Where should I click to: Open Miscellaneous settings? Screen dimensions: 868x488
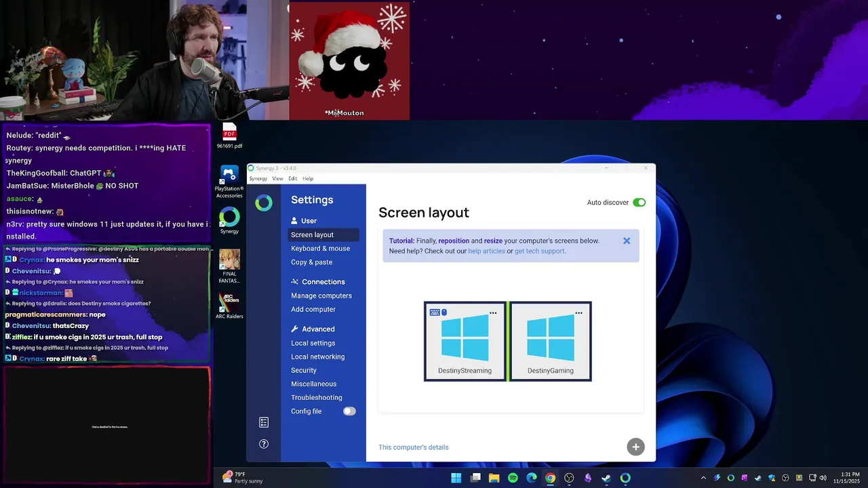313,384
